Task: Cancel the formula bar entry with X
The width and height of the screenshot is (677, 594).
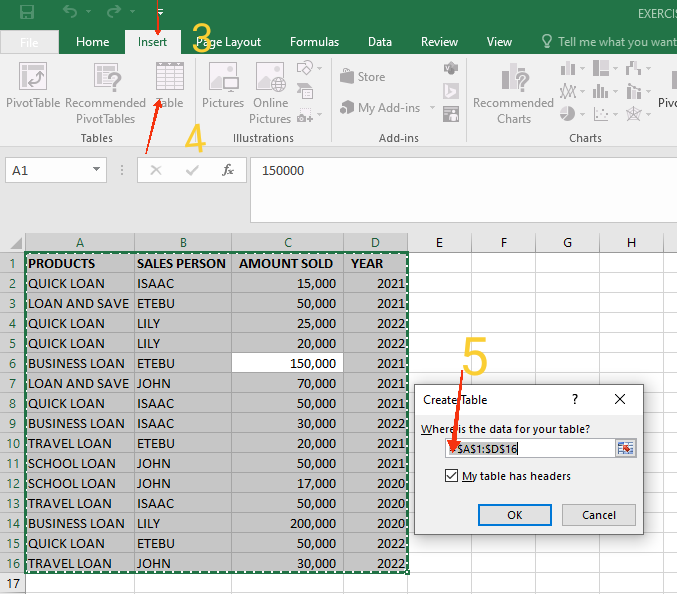Action: (x=156, y=170)
